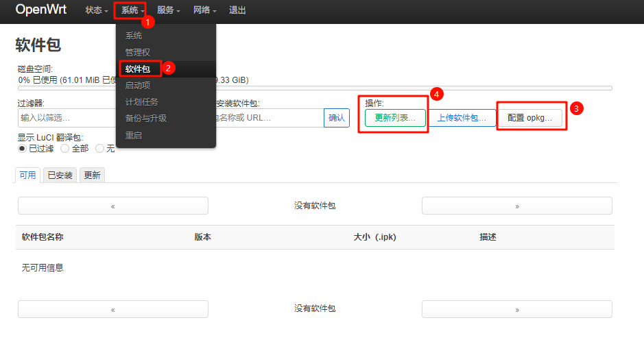Choose 备份与升级 in the dropdown list
The image size is (644, 340).
click(x=145, y=119)
